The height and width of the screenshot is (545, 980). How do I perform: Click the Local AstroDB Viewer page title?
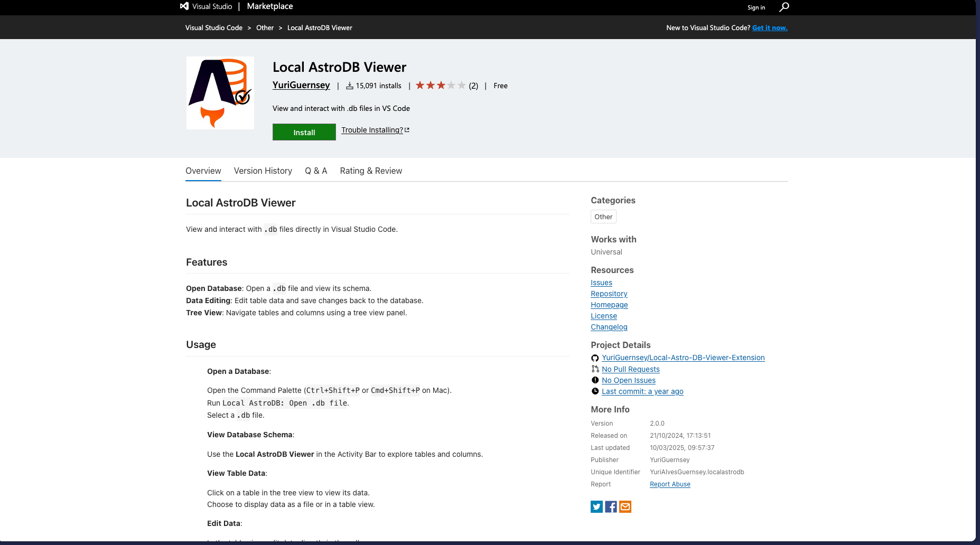pos(339,67)
